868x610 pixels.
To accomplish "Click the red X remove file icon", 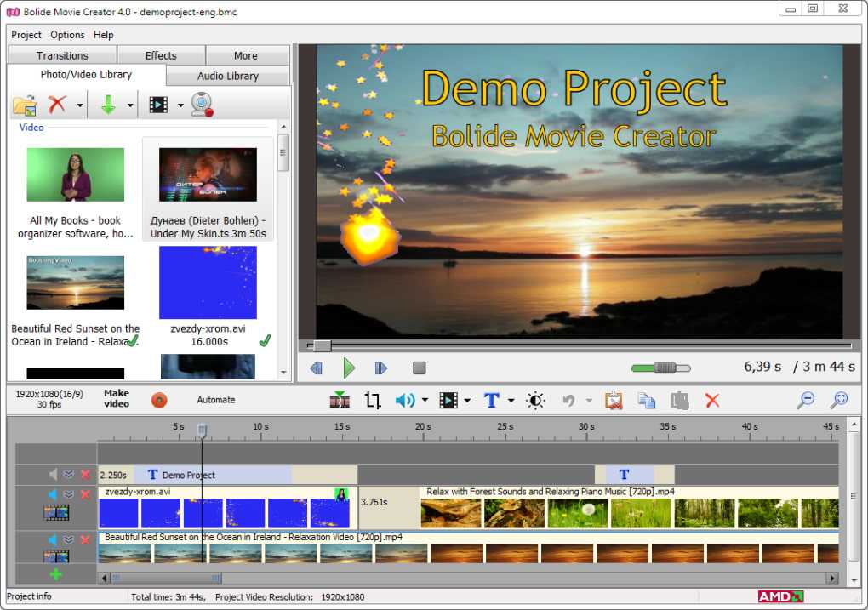I will click(x=57, y=104).
